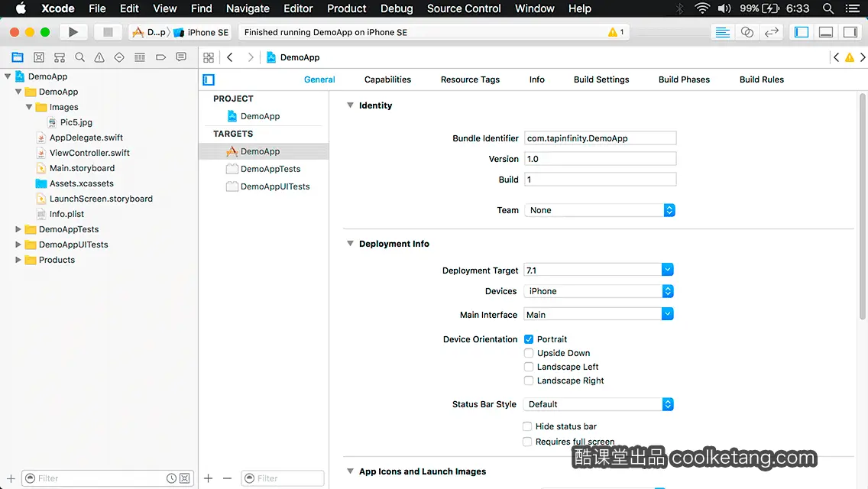This screenshot has height=489, width=868.
Task: Open the Symbol navigator
Action: [59, 57]
